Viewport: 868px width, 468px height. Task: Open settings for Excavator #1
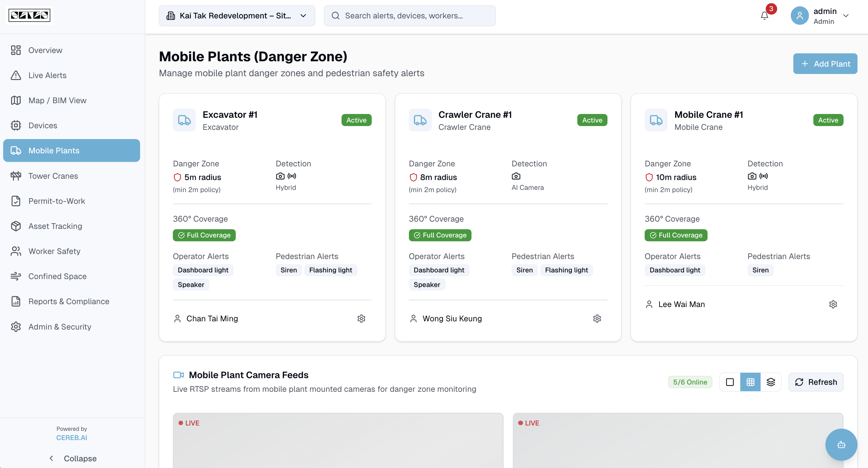click(361, 318)
